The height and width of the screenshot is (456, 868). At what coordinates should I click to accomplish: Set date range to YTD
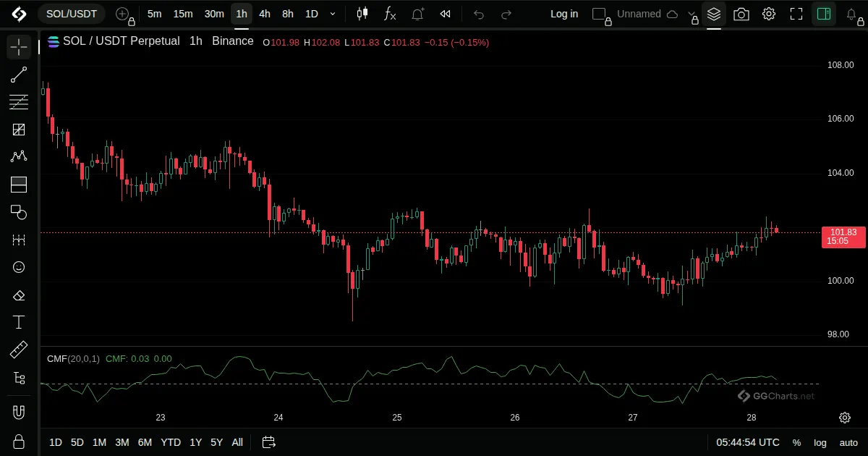pyautogui.click(x=171, y=442)
